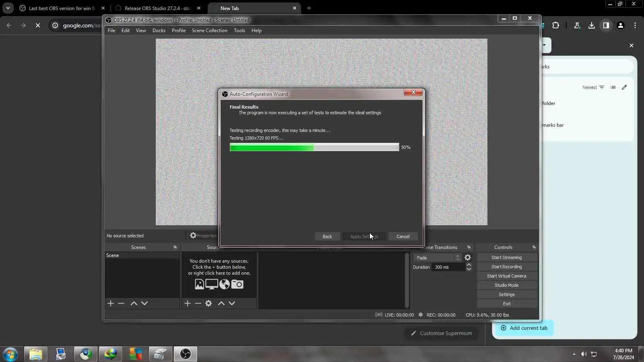Open transition properties gear next to Fade
Viewport: 644px width, 362px height.
pos(468,257)
